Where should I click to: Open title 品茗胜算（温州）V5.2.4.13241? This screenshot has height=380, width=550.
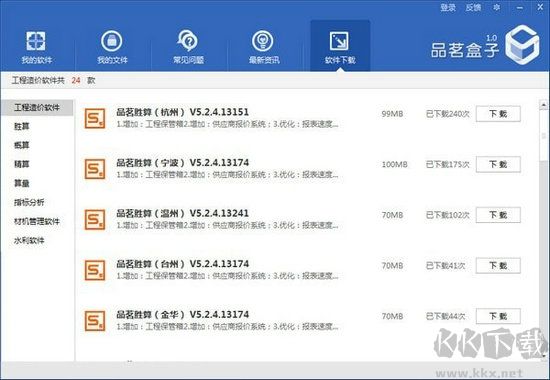click(x=182, y=213)
